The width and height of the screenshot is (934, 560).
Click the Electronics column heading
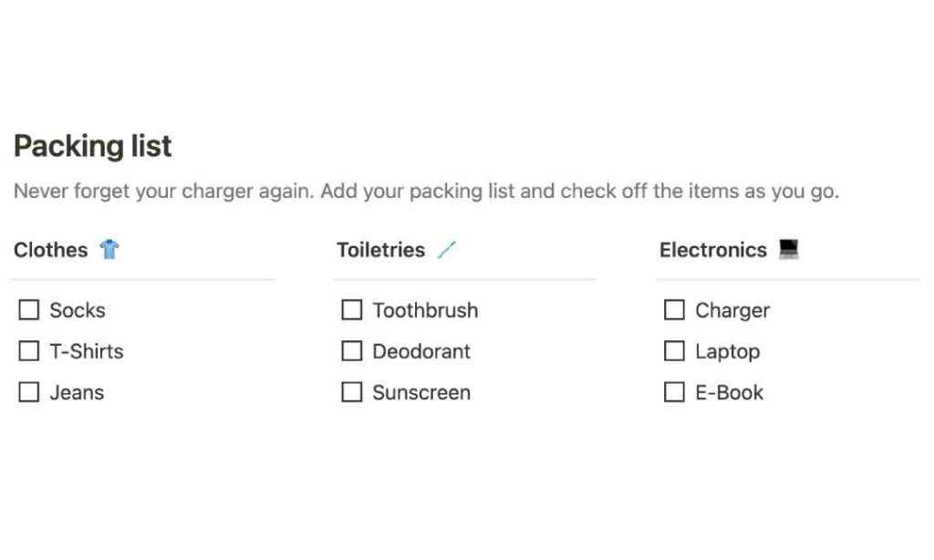[712, 250]
